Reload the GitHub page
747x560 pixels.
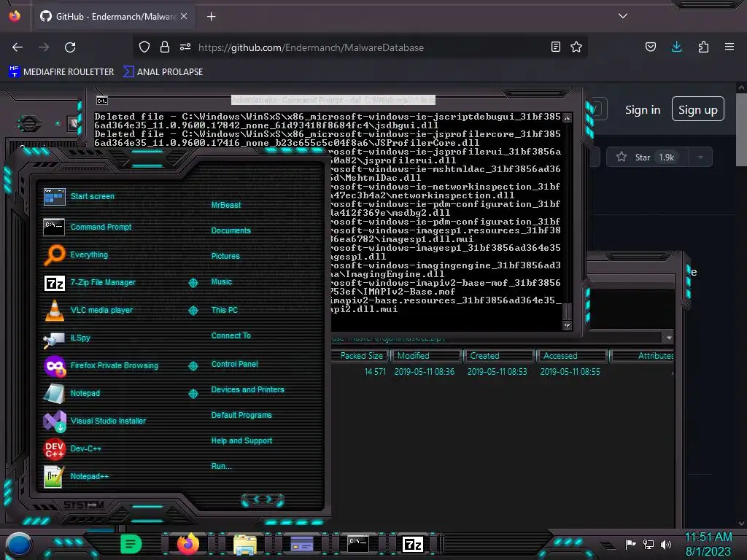click(70, 47)
